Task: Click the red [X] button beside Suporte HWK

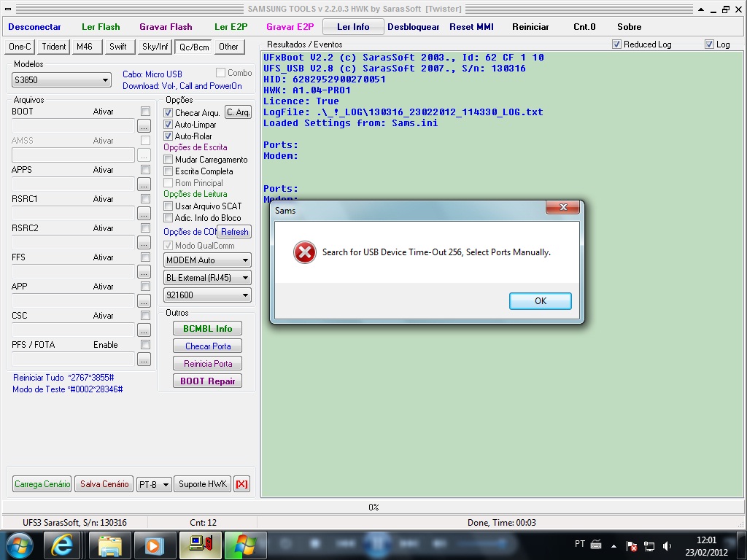Action: [x=241, y=484]
